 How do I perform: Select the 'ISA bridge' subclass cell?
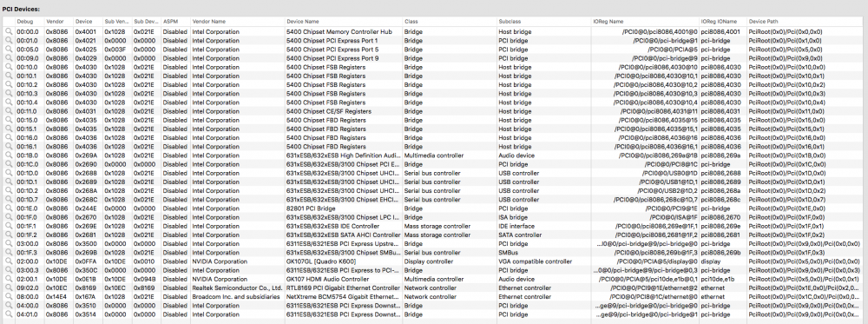pyautogui.click(x=514, y=218)
